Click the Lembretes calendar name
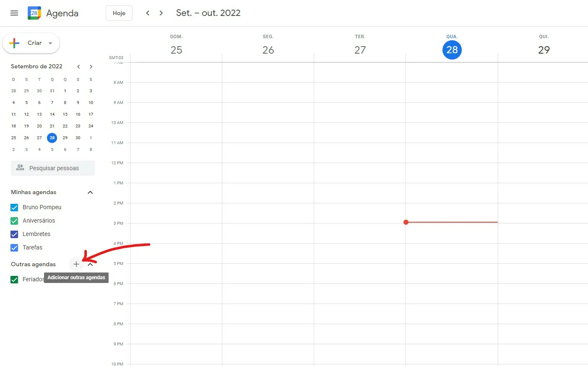 click(36, 234)
